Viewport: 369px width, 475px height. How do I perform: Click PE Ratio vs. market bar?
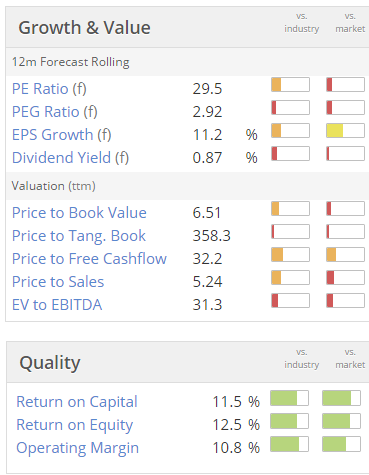[x=345, y=85]
